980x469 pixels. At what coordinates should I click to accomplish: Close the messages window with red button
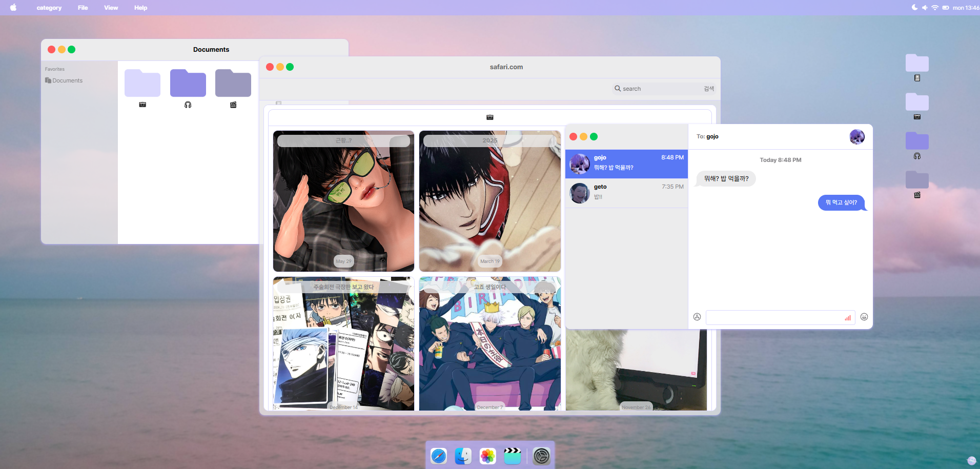(574, 137)
